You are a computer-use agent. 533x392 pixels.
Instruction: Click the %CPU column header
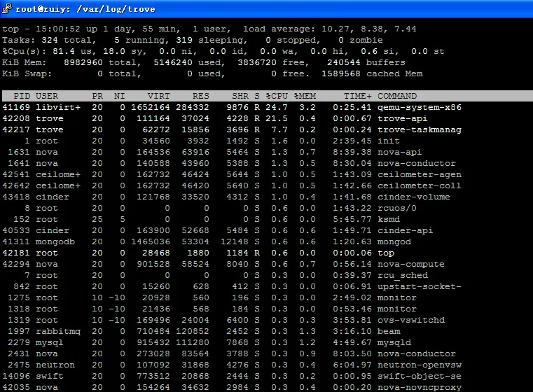[x=277, y=96]
